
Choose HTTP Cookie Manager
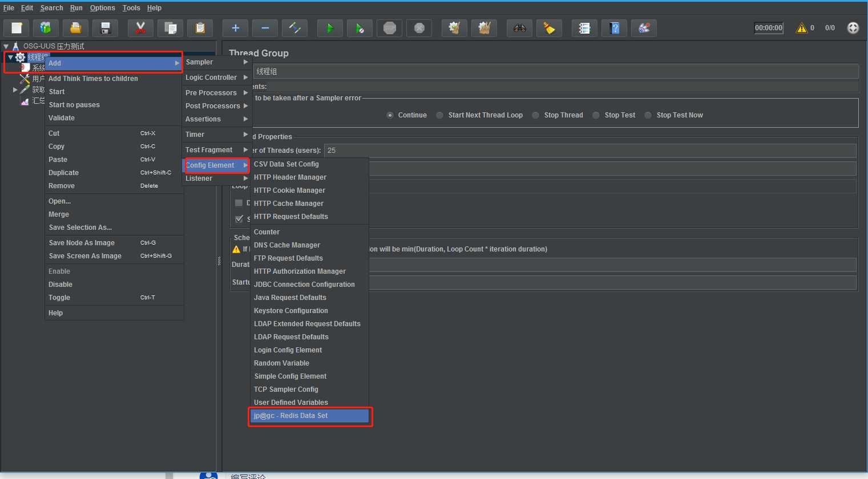(x=310, y=190)
